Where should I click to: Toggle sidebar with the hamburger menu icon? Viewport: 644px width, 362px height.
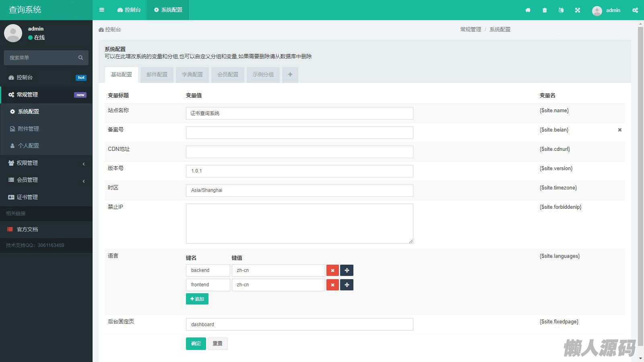(x=102, y=10)
